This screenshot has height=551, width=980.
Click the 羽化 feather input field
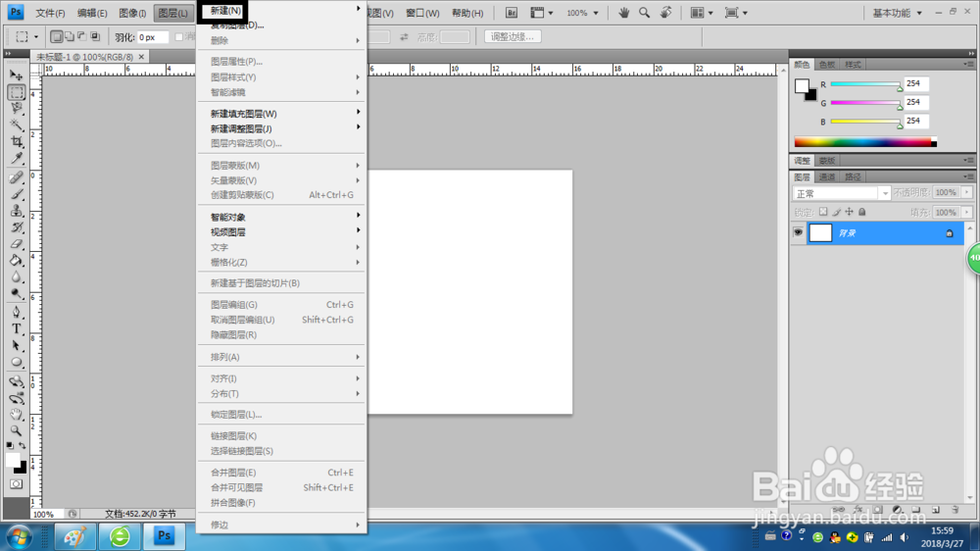click(x=153, y=37)
